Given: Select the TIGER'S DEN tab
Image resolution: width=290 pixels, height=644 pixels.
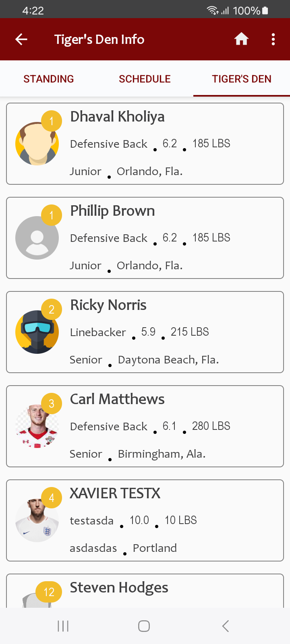Looking at the screenshot, I should [242, 79].
